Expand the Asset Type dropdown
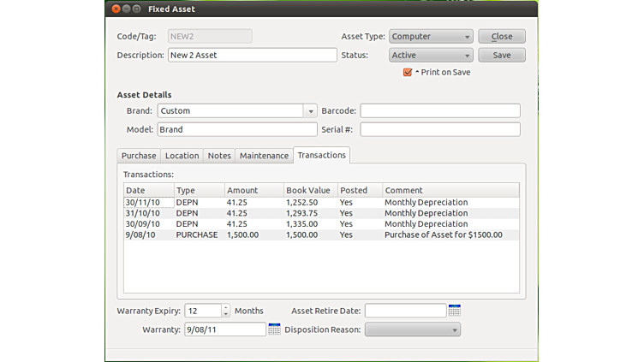The height and width of the screenshot is (362, 644). coord(431,37)
